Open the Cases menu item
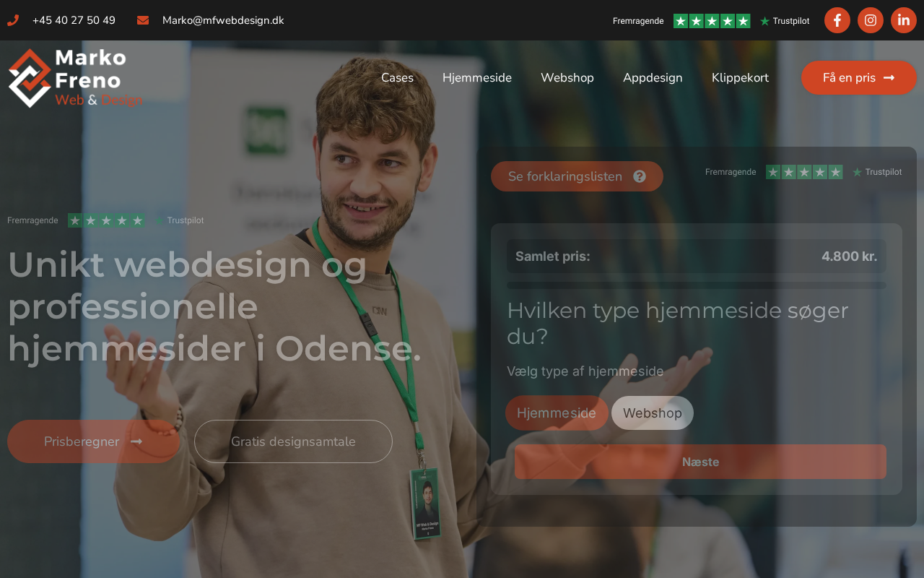924x578 pixels. 397,77
